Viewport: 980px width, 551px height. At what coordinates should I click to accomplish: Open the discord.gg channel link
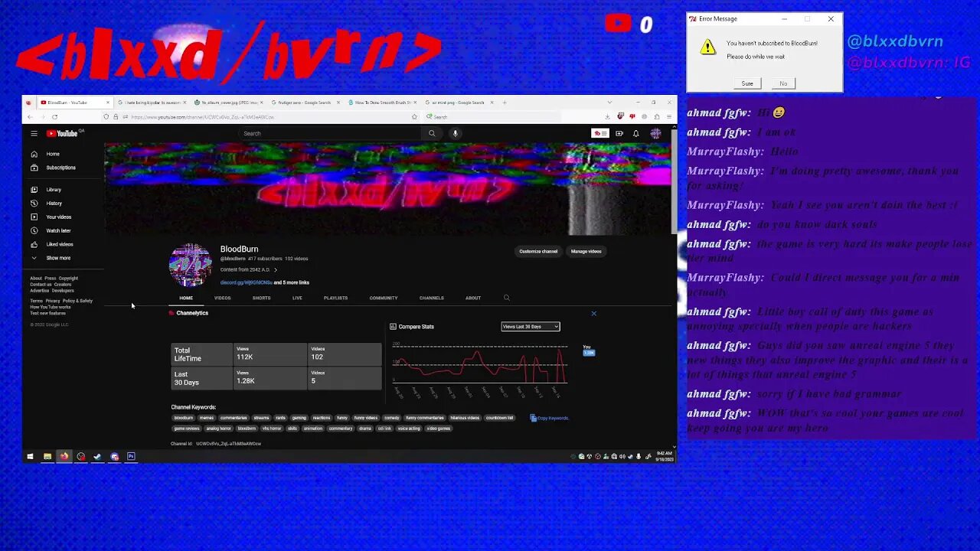246,282
